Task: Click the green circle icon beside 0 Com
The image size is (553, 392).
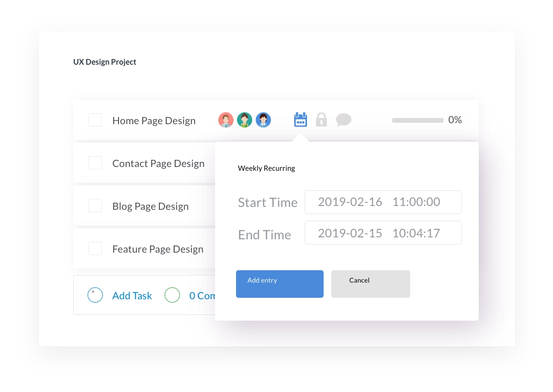Action: (172, 295)
